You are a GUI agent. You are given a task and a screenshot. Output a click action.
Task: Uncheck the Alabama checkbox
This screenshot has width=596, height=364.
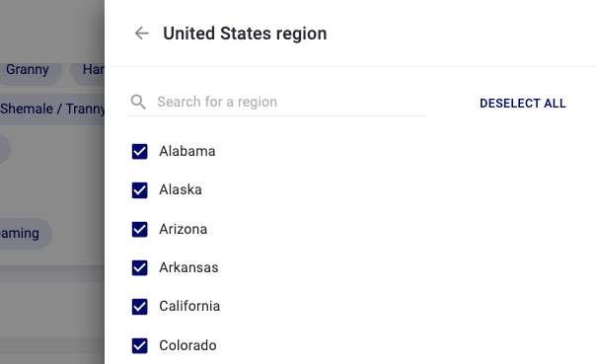tap(139, 151)
